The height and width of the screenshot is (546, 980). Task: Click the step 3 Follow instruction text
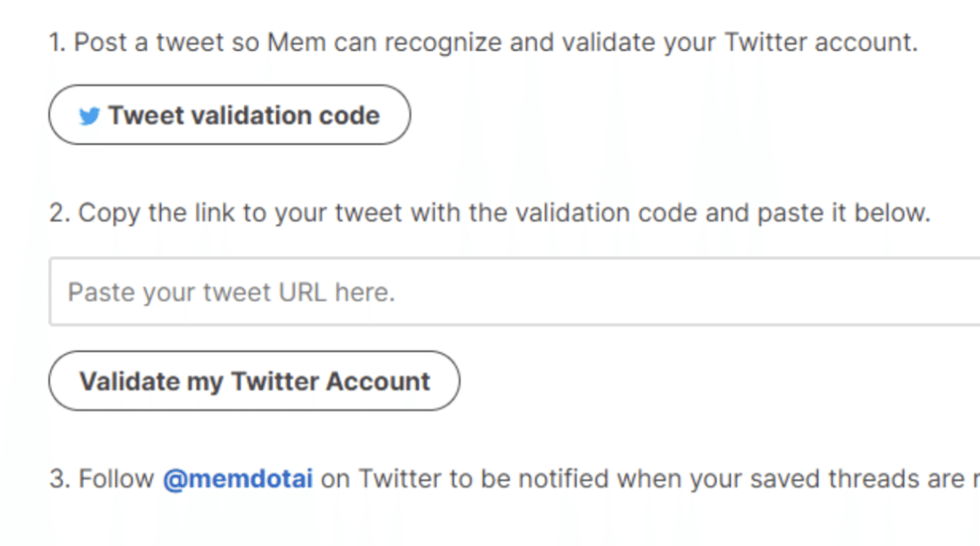[x=514, y=479]
